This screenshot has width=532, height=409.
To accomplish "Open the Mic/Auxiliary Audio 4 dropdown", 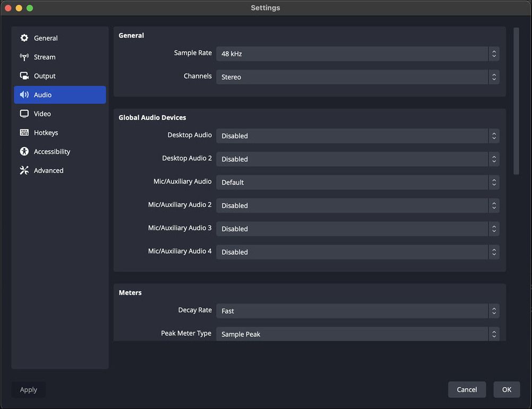I will tap(357, 252).
